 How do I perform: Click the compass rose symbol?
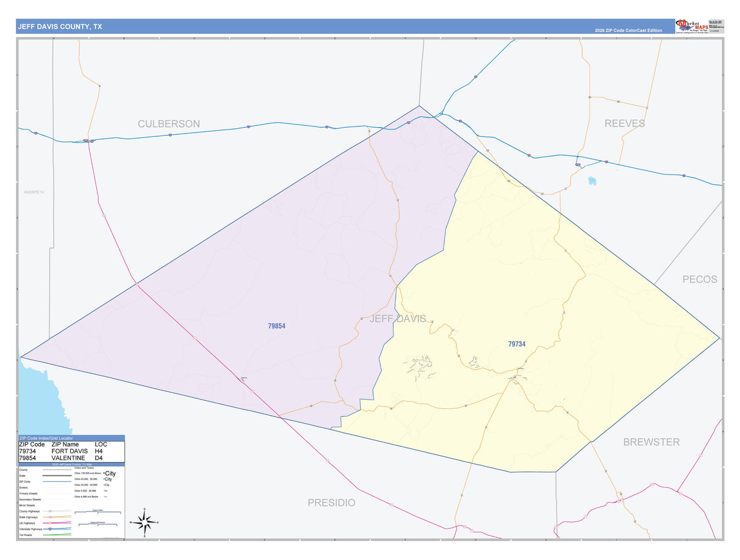(x=144, y=523)
